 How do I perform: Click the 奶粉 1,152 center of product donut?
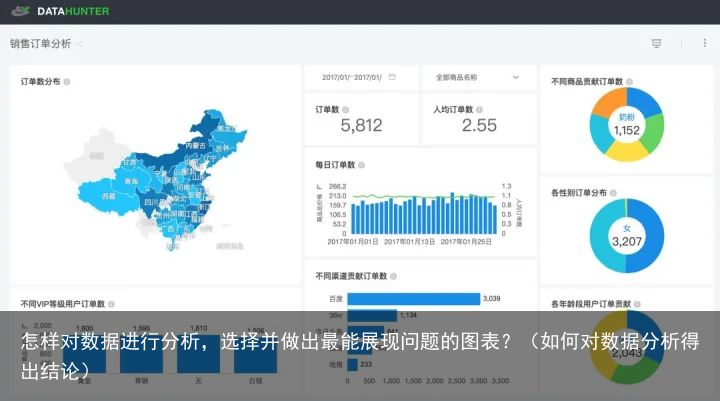coord(627,125)
